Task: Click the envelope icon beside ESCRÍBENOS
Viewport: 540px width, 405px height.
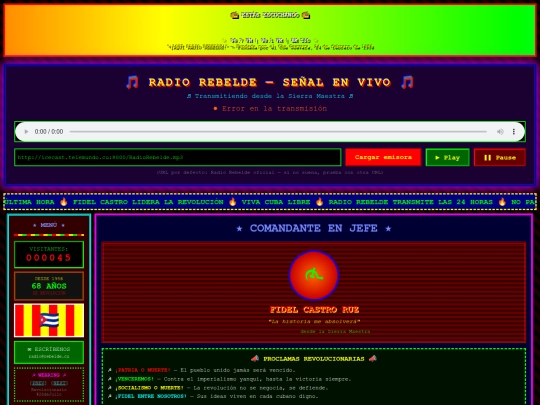Action: pyautogui.click(x=29, y=350)
